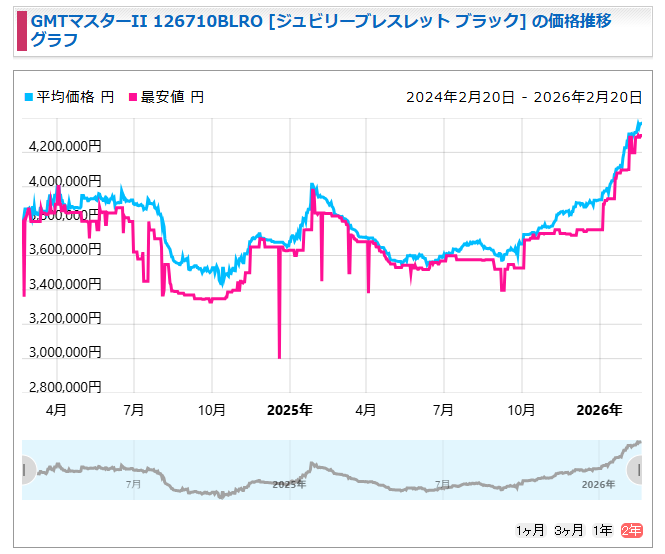665x554 pixels.
Task: Click the 4,200,000円 y-axis label
Action: [x=65, y=146]
